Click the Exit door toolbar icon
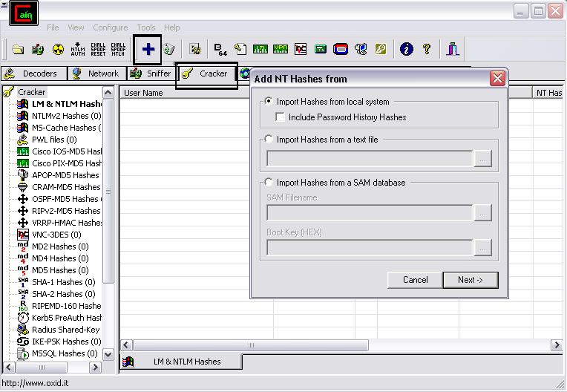 [x=453, y=49]
